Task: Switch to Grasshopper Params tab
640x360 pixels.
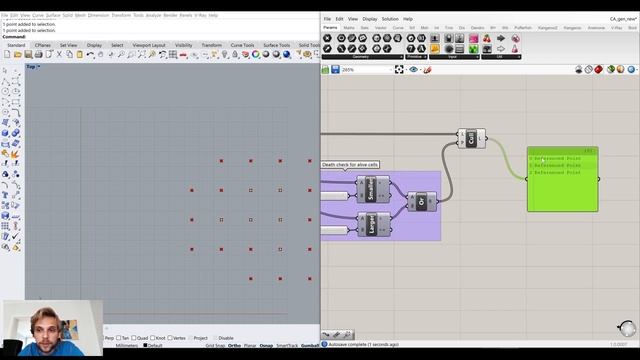Action: (330, 27)
